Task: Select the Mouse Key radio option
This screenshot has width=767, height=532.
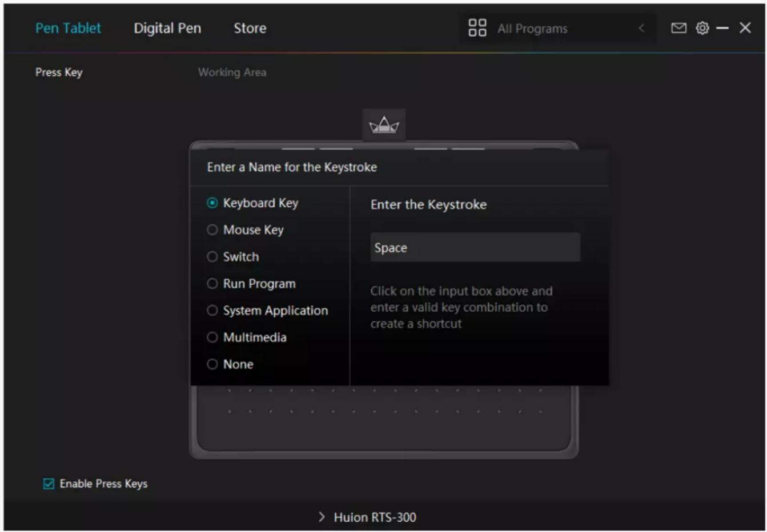Action: click(212, 229)
